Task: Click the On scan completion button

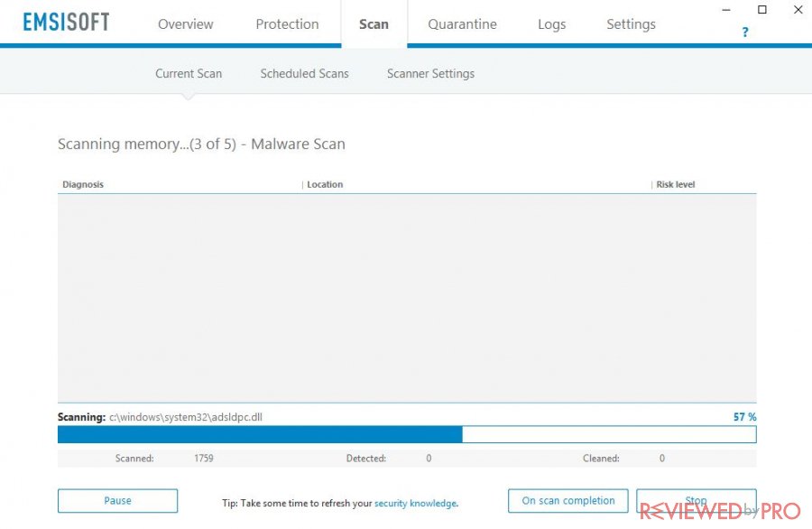Action: (568, 500)
